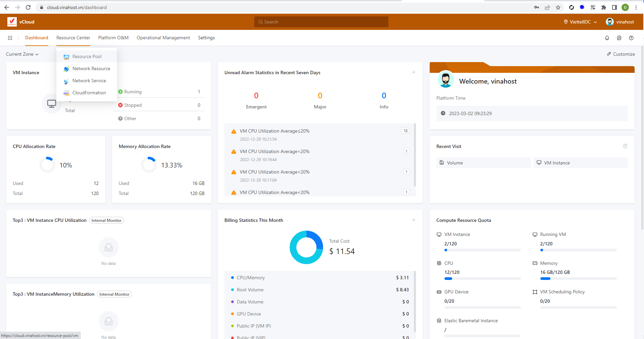This screenshot has height=339, width=644.
Task: Reload the page with the browser refresh icon
Action: (28, 7)
